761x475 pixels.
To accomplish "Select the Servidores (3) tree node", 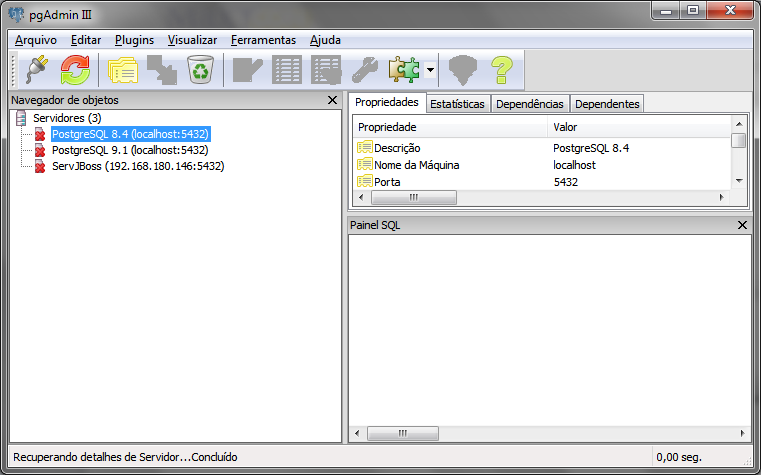I will 67,118.
